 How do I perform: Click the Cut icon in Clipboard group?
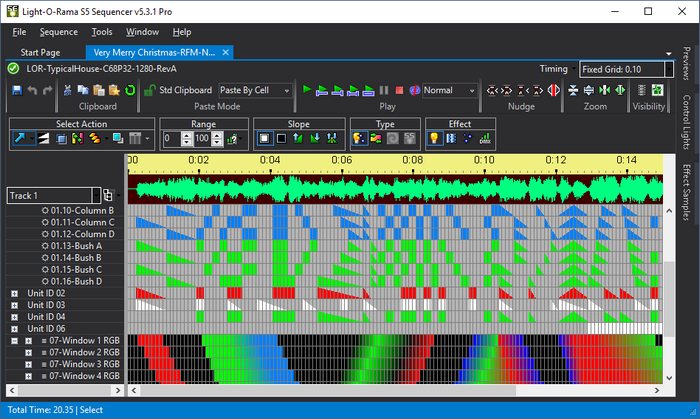[67, 90]
